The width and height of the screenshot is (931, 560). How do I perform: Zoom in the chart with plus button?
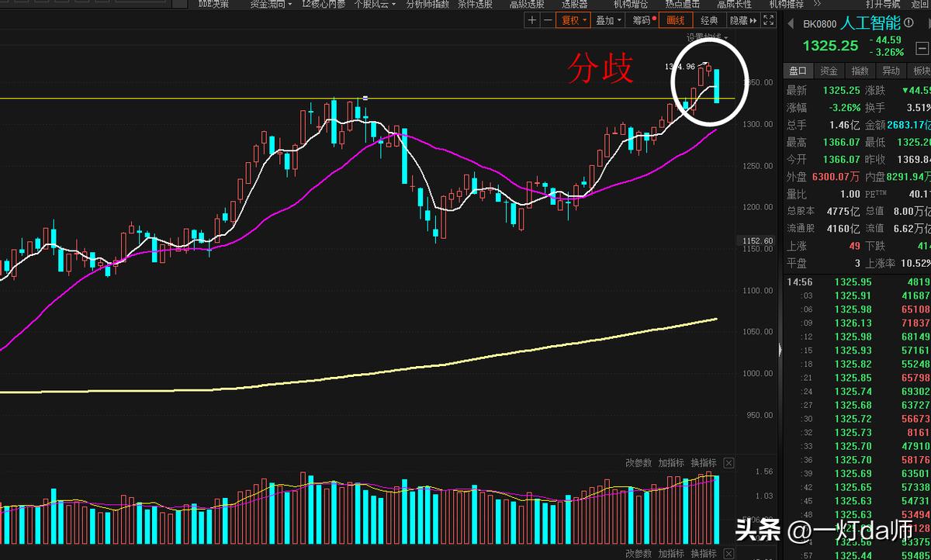[532, 21]
